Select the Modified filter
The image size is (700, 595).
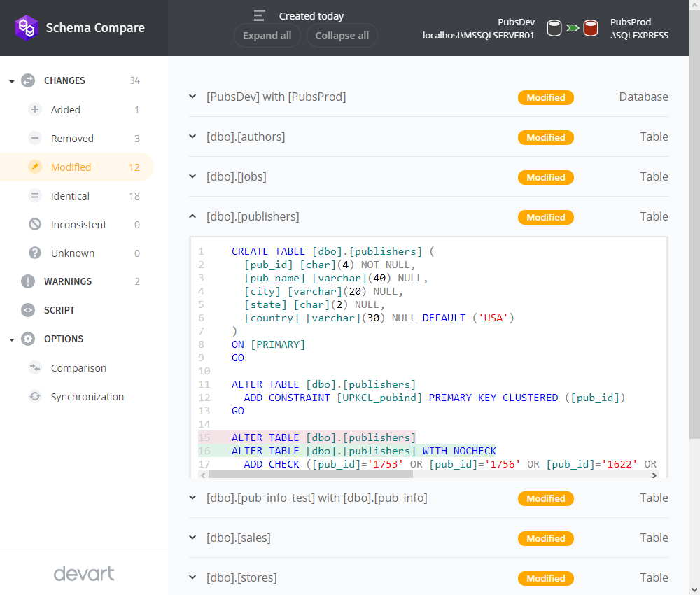pyautogui.click(x=77, y=167)
